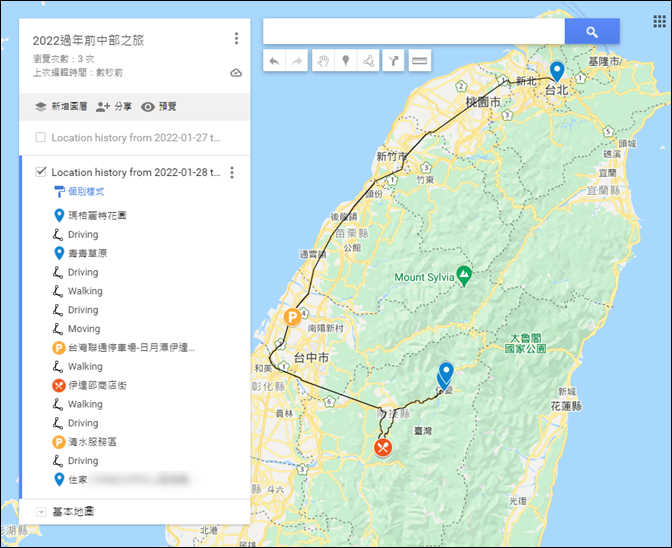Select the add directions tool
The width and height of the screenshot is (672, 548).
click(393, 61)
